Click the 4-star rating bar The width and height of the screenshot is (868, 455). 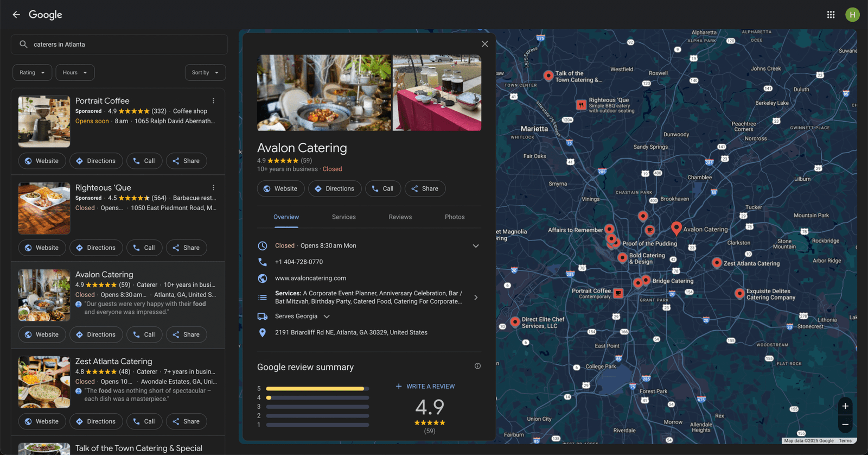(317, 398)
